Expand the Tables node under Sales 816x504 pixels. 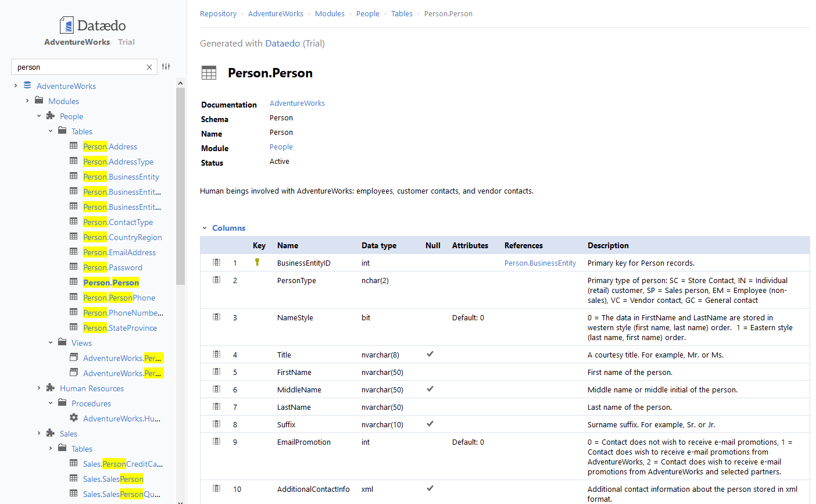[x=50, y=448]
